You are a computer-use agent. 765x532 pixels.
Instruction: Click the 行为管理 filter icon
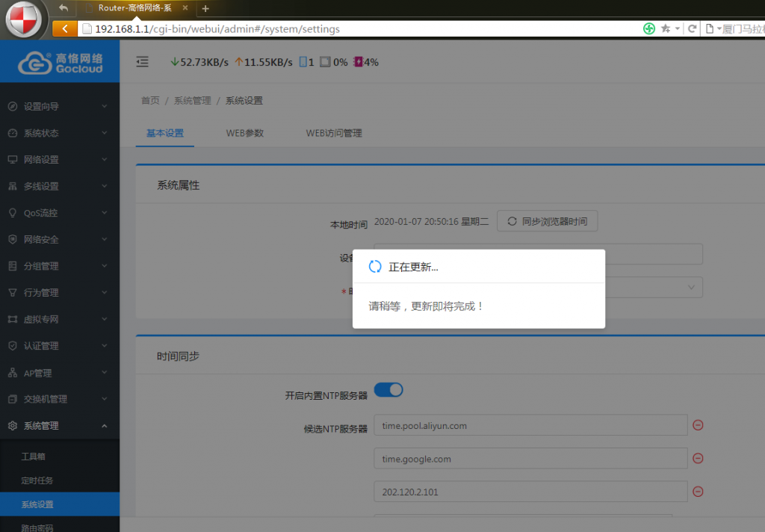pyautogui.click(x=13, y=292)
